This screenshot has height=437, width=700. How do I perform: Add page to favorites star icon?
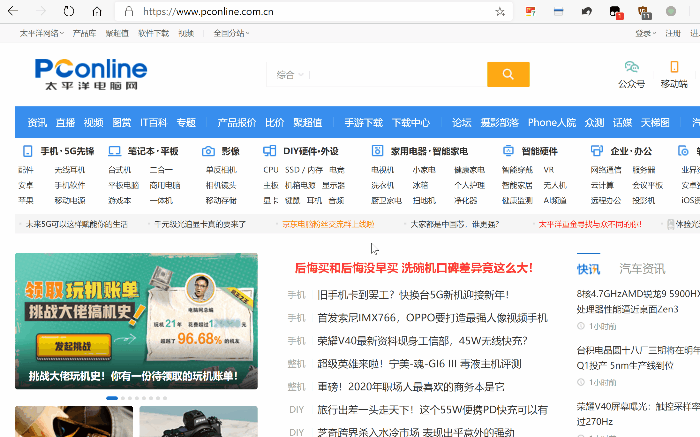coord(500,12)
